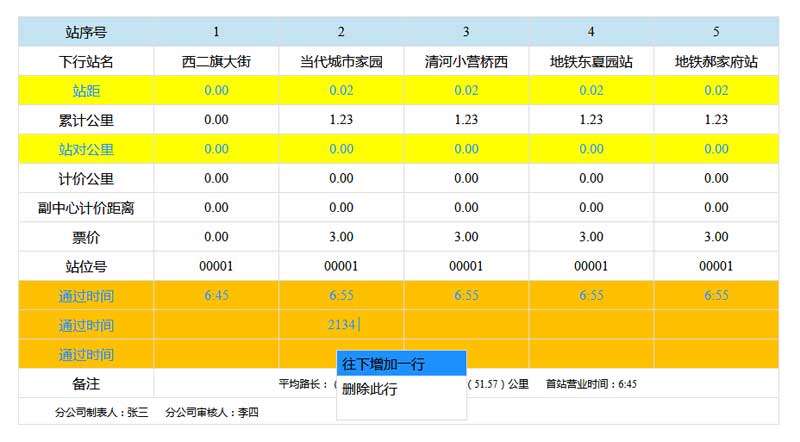Click the 地铁郝家府站 station name

coord(716,62)
